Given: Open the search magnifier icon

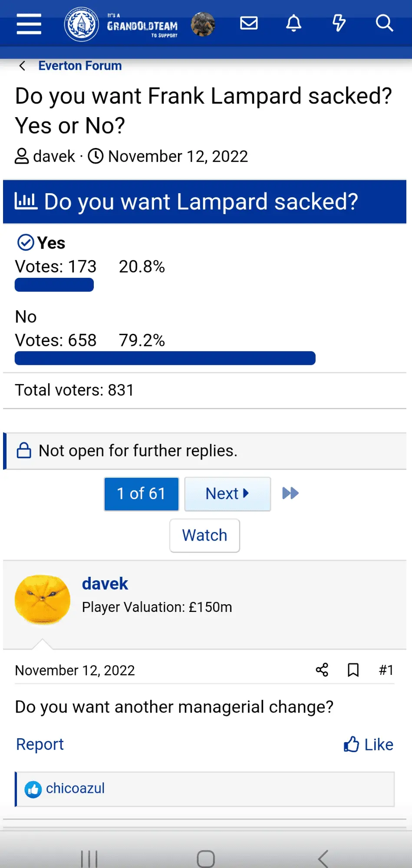Looking at the screenshot, I should pyautogui.click(x=384, y=23).
